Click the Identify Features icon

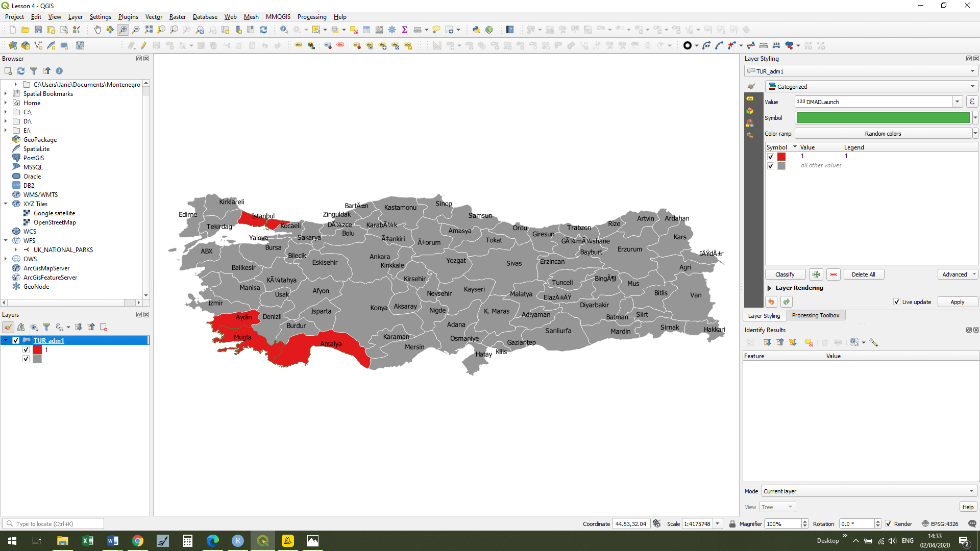(284, 30)
